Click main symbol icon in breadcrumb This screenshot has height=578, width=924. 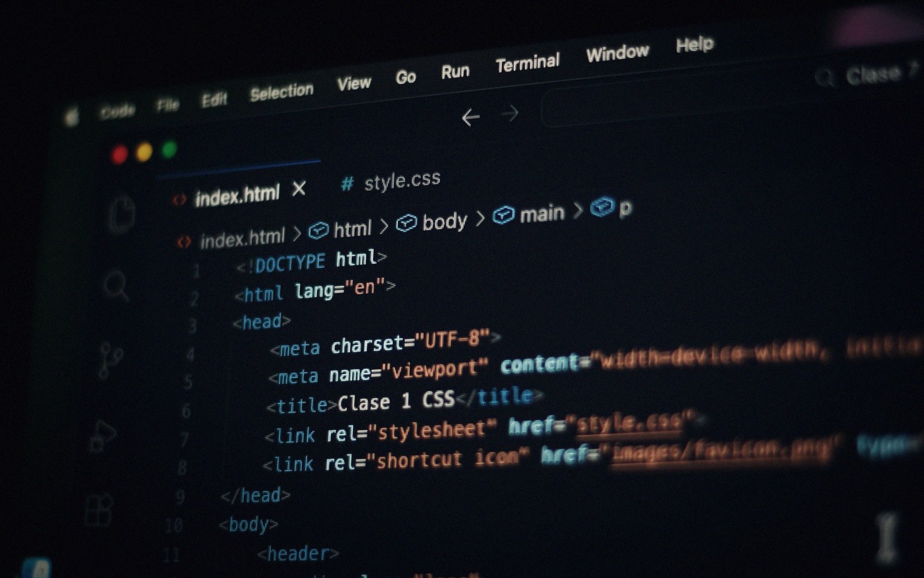(x=504, y=215)
